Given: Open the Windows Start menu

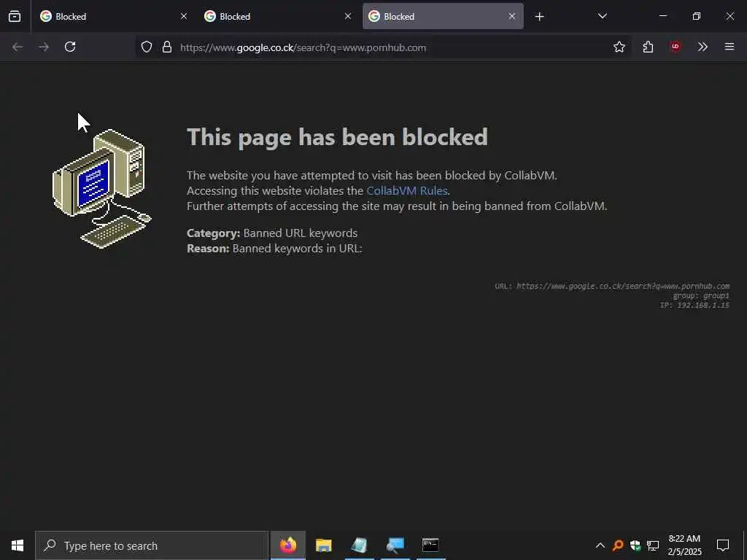Looking at the screenshot, I should [18, 545].
